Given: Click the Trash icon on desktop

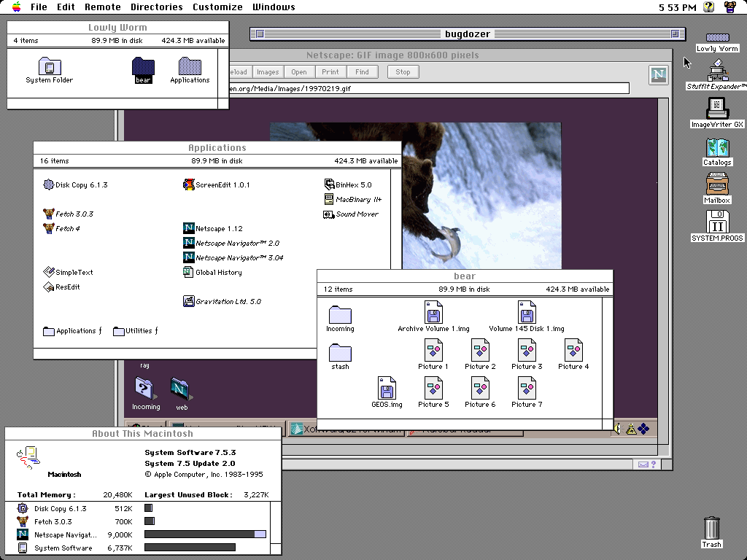Looking at the screenshot, I should point(712,528).
